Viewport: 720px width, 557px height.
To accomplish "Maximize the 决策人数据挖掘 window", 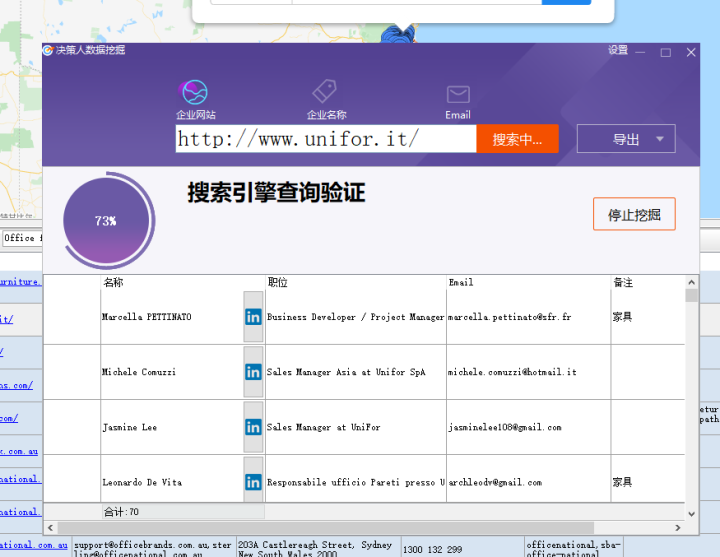I will pos(665,52).
